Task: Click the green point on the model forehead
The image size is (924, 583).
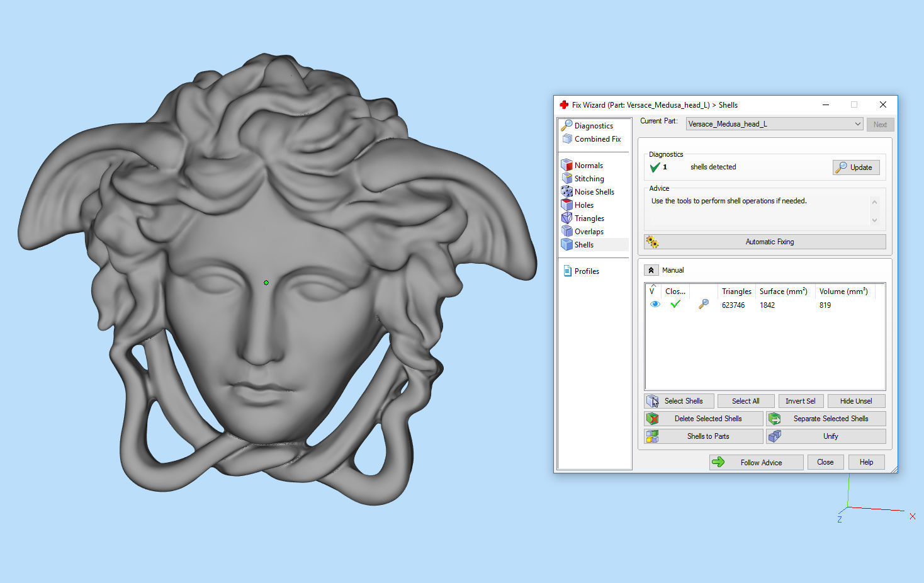Action: point(266,283)
